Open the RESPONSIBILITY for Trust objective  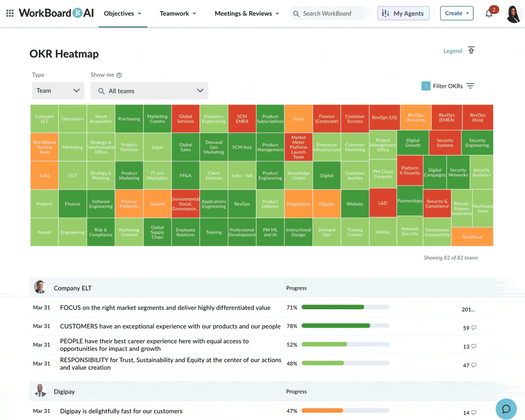[171, 364]
